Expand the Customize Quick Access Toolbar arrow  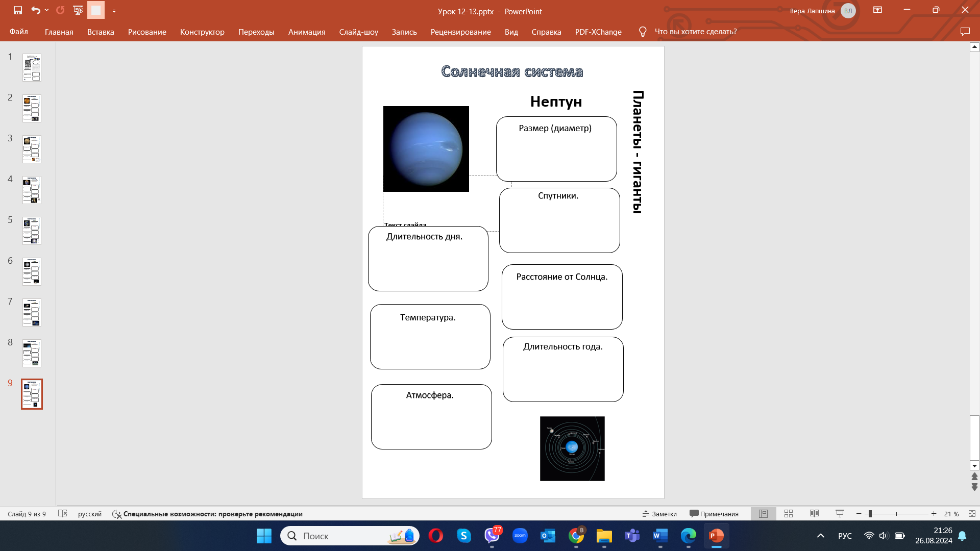114,11
